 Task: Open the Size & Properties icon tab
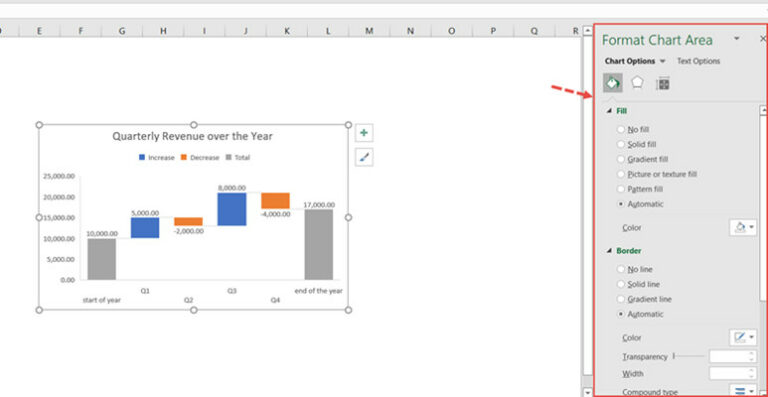point(663,84)
